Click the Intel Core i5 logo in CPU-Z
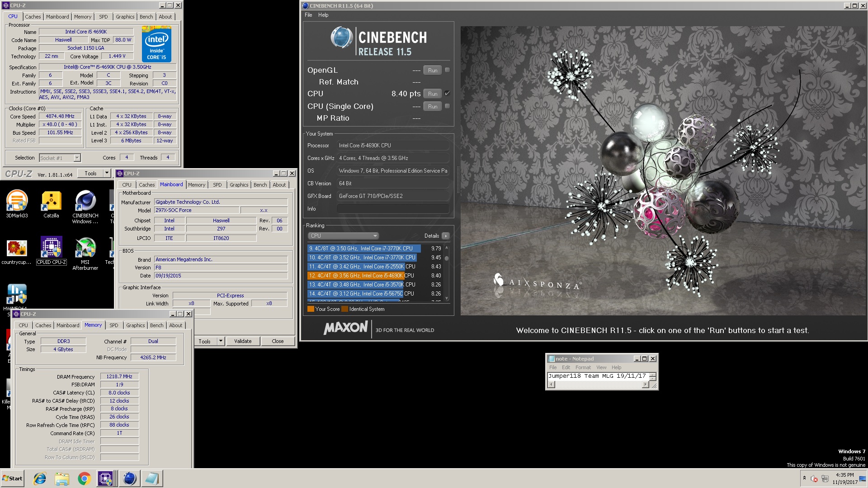 pyautogui.click(x=156, y=44)
